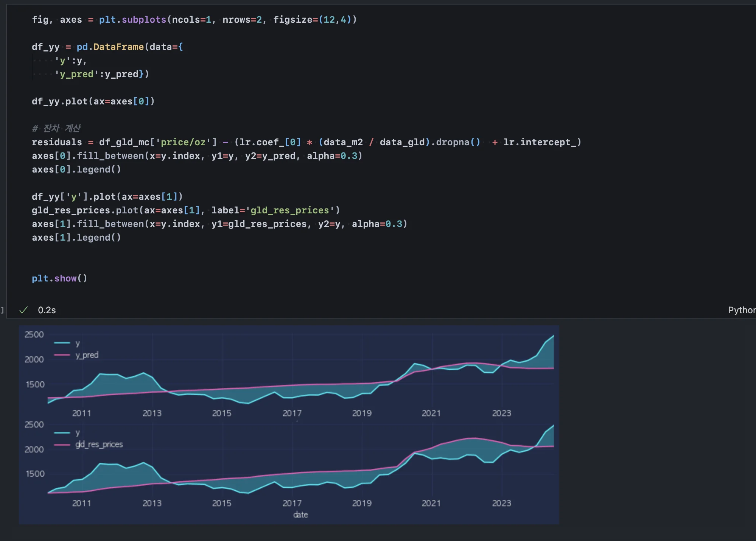Click the green execution success checkmark
Screen dimensions: 756x541
pyautogui.click(x=23, y=310)
